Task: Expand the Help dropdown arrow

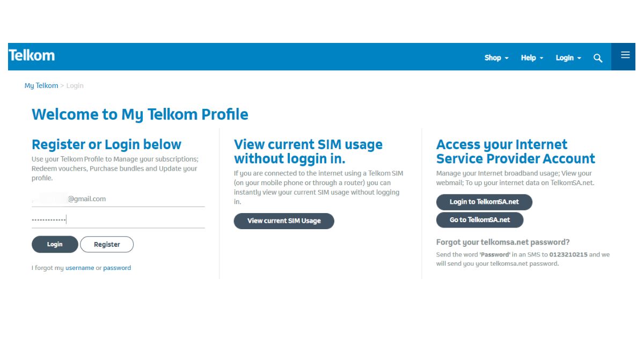Action: coord(541,58)
